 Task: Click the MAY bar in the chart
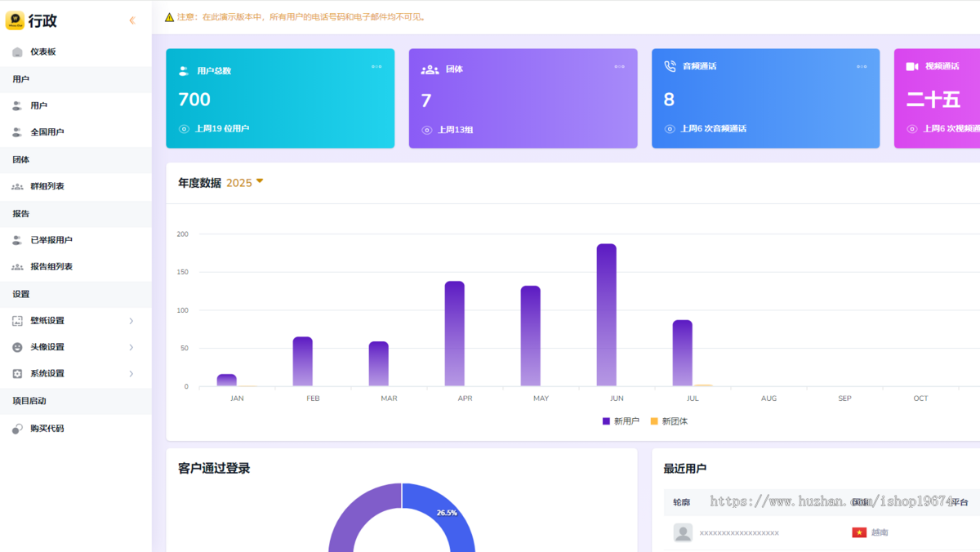530,336
